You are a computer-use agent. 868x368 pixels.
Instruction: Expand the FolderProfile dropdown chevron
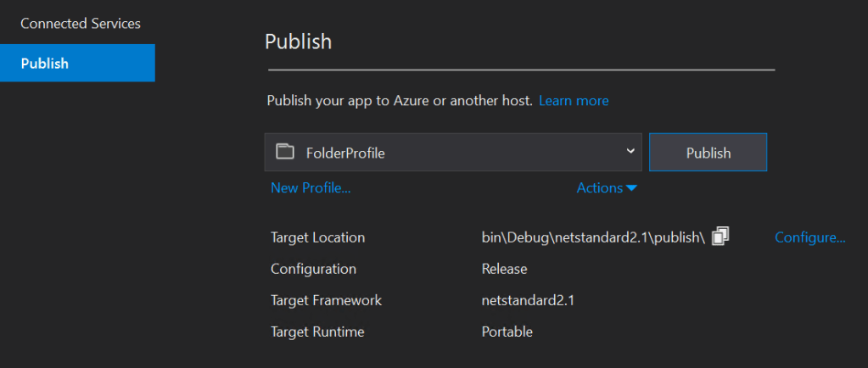[x=630, y=152]
